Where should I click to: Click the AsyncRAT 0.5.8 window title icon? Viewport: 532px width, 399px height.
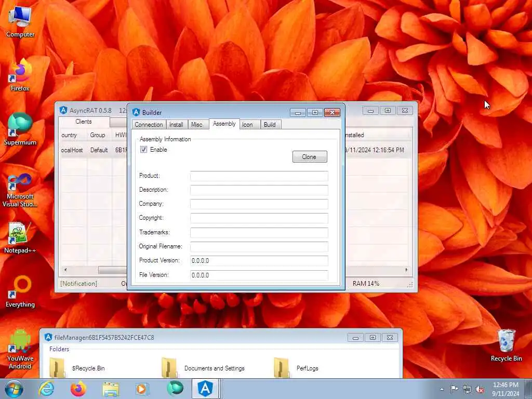click(x=63, y=110)
